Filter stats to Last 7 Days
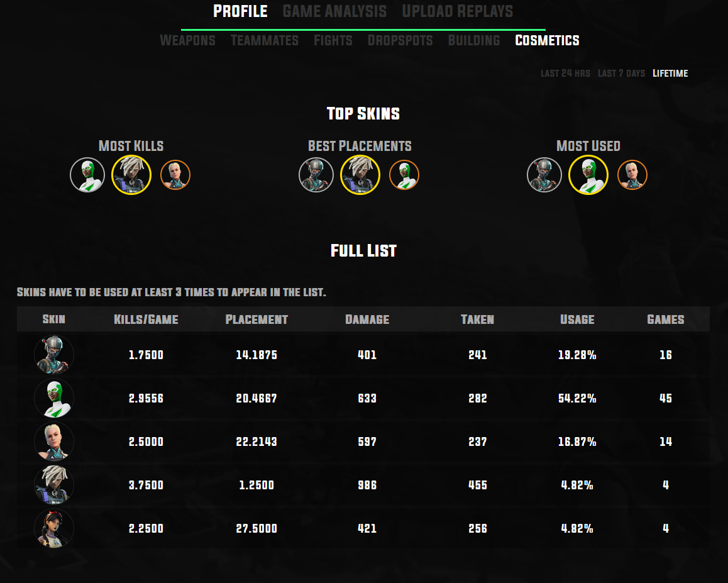Viewport: 728px width, 583px height. (621, 74)
